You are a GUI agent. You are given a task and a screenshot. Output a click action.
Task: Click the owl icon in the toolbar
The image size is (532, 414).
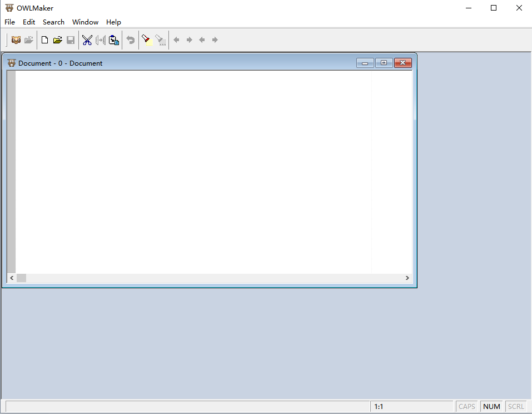(16, 40)
